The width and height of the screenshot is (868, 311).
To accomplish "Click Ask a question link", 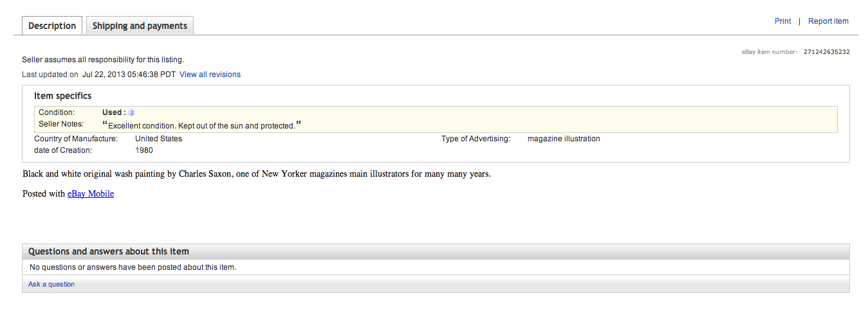I will click(51, 284).
